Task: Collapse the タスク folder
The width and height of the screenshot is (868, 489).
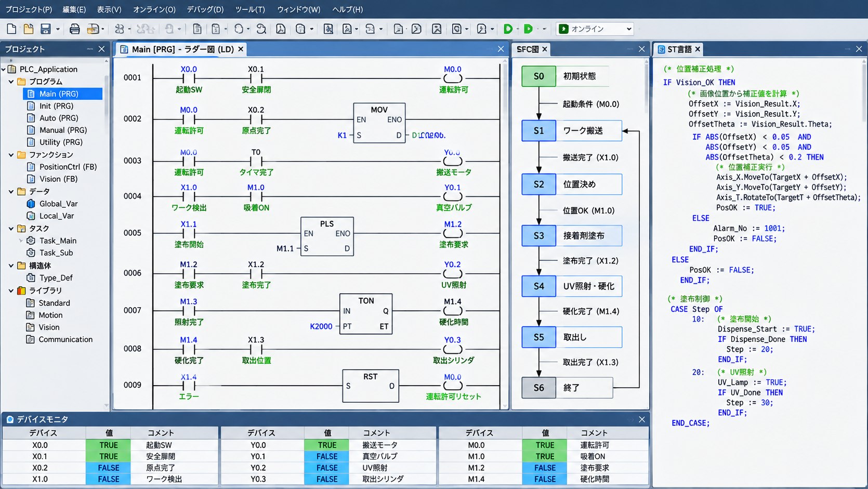Action: click(11, 228)
